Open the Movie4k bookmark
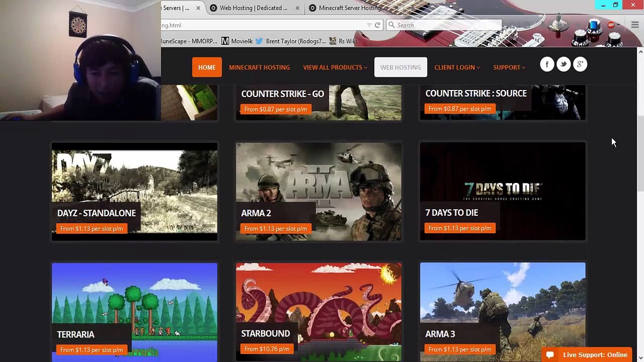The height and width of the screenshot is (362, 644). click(x=237, y=41)
